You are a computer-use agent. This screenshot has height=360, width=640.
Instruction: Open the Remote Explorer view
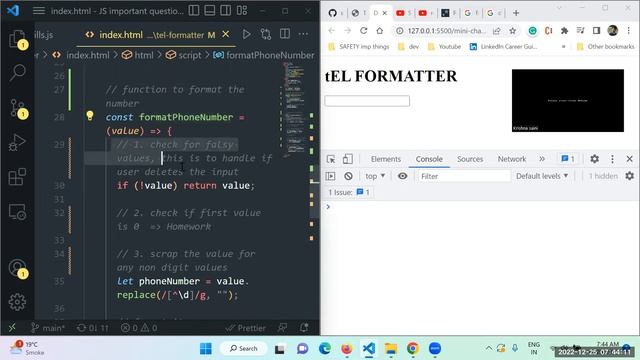tap(17, 212)
